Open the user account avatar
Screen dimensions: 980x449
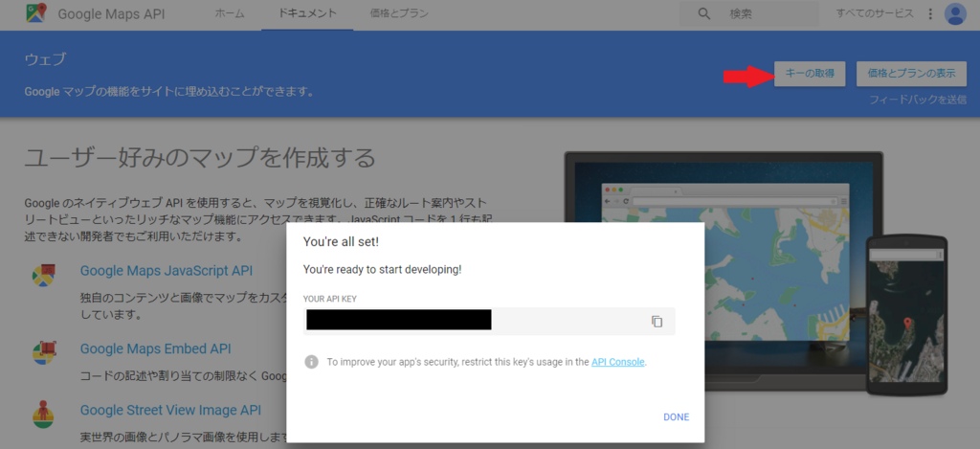pos(956,13)
